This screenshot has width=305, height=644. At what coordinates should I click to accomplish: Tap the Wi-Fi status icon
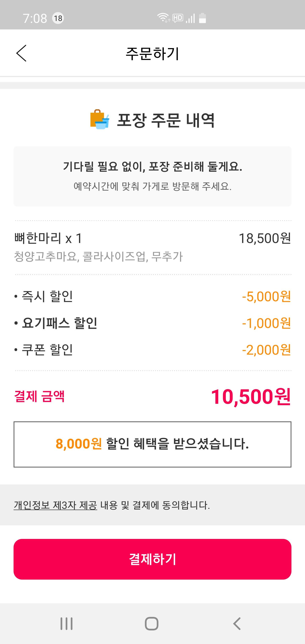pyautogui.click(x=163, y=18)
